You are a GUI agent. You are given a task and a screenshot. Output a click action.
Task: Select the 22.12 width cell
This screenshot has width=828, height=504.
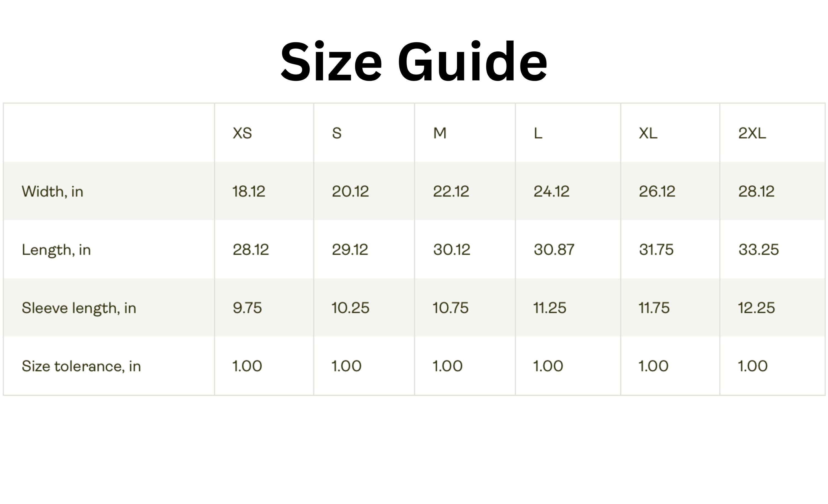click(x=451, y=191)
